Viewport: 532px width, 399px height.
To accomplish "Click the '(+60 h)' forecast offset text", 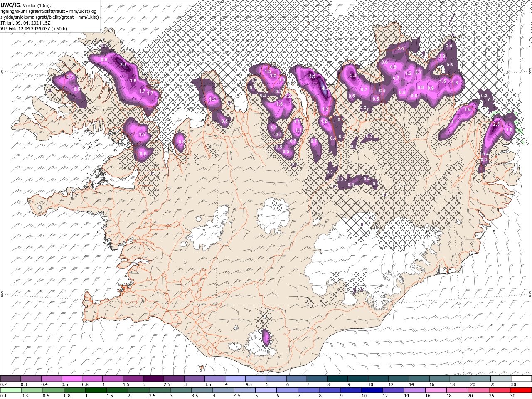I will [x=59, y=29].
